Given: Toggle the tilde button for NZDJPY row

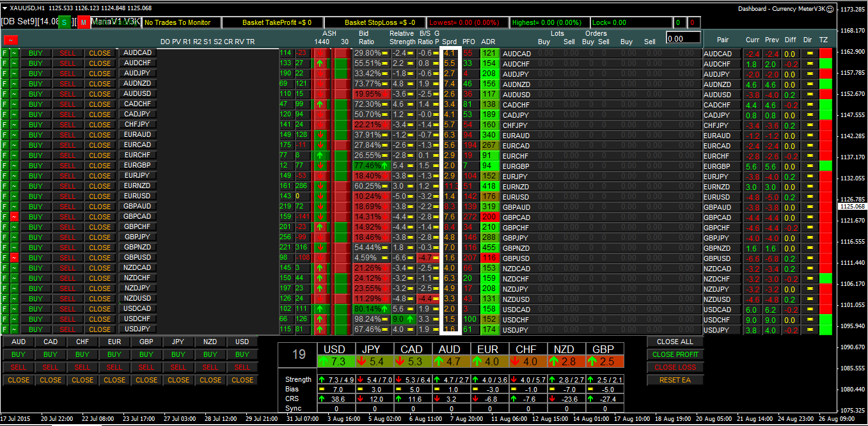Looking at the screenshot, I should coord(14,288).
